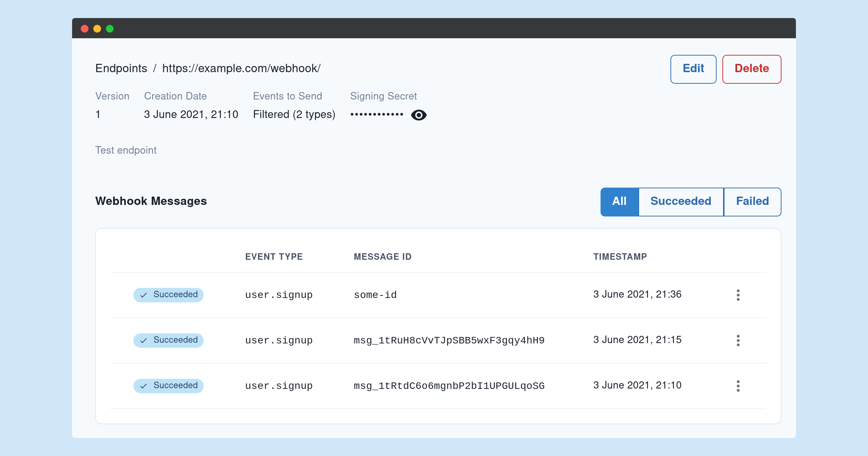Click the Succeeded badge on the second row
868x456 pixels.
(x=168, y=340)
